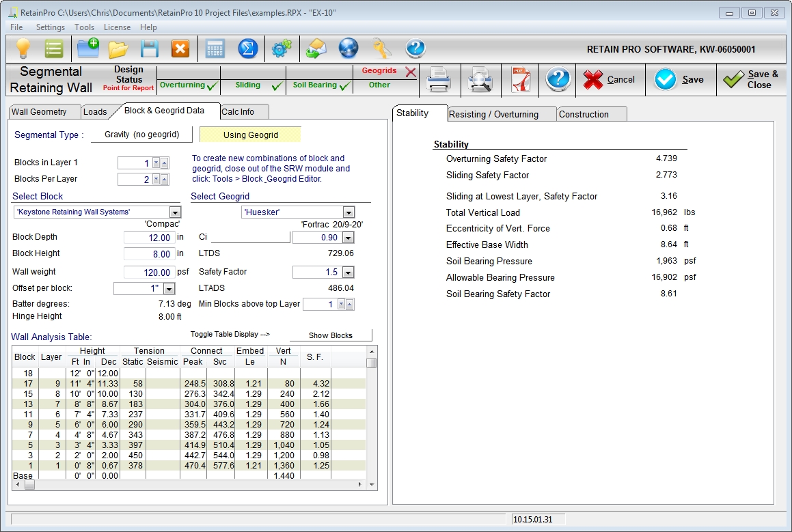Open the calculator icon in toolbar
Screen dimensions: 792x532
coord(215,48)
